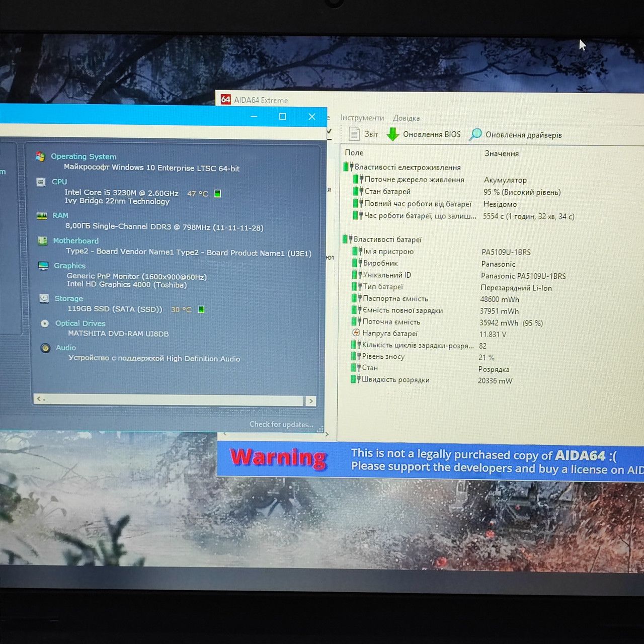Click the 8,00ГБ Single-Channel DDR3 text
This screenshot has width=644, height=644.
(164, 227)
